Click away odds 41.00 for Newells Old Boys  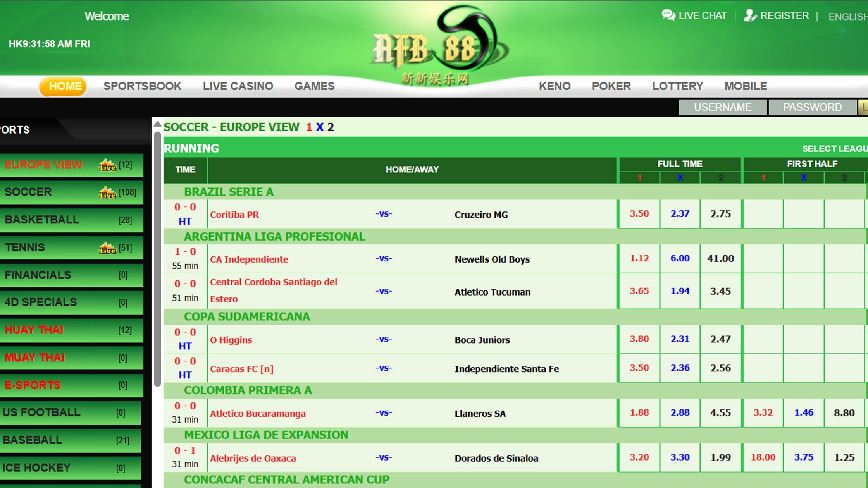720,258
